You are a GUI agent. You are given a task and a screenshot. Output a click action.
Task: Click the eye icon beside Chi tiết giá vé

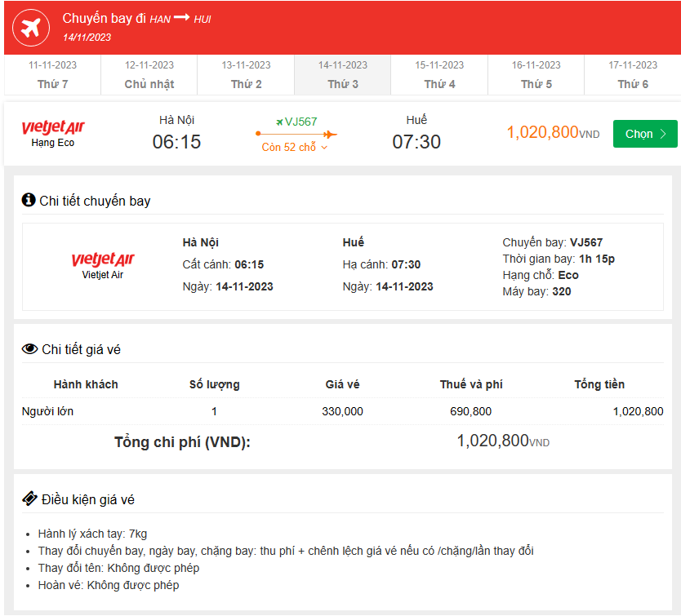click(x=30, y=349)
